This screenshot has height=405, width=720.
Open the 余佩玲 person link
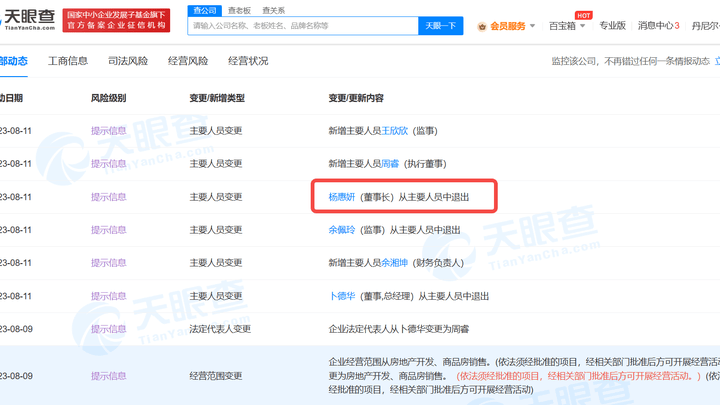tap(342, 230)
